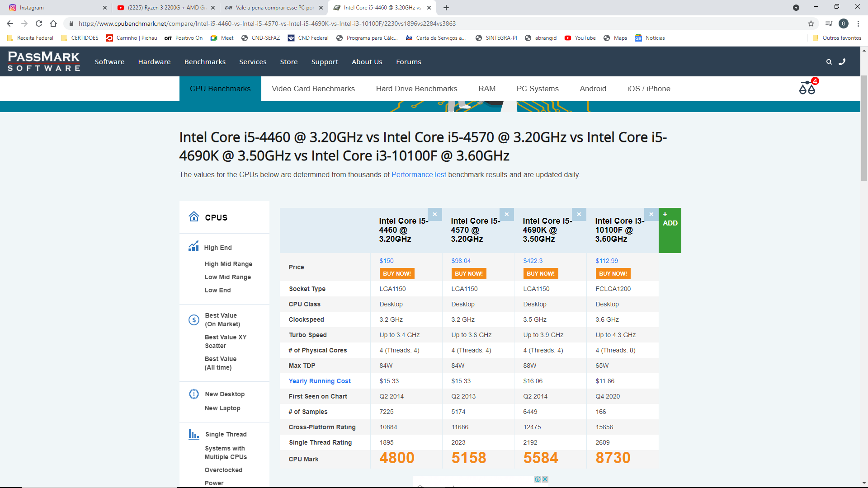This screenshot has height=488, width=868.
Task: Click the High End chart icon
Action: 193,246
